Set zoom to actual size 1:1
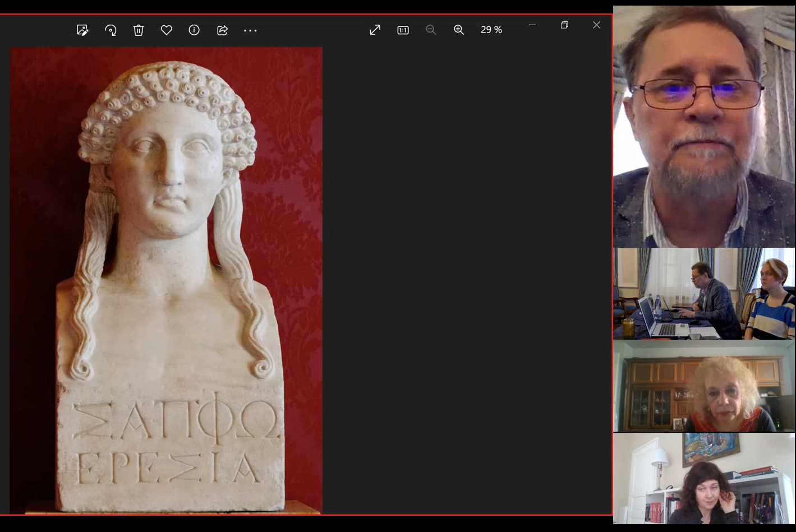The image size is (796, 532). 403,30
